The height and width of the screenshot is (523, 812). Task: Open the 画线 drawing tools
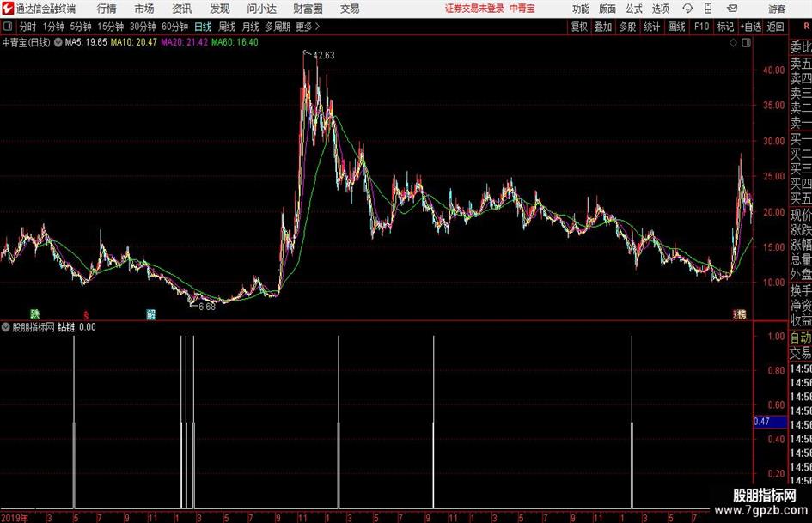tap(676, 27)
